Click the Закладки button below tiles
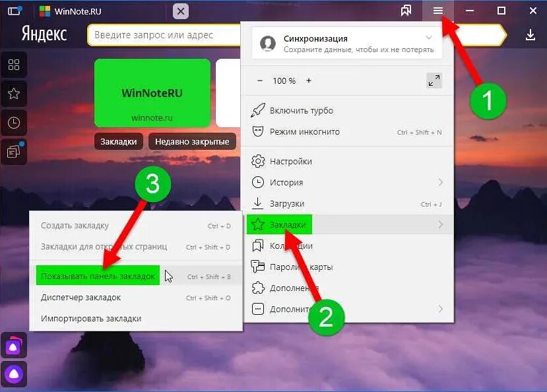547x392 pixels. (x=119, y=142)
